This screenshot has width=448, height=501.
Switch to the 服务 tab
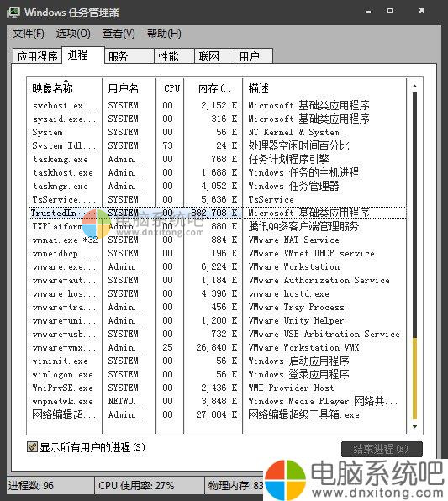(x=129, y=56)
